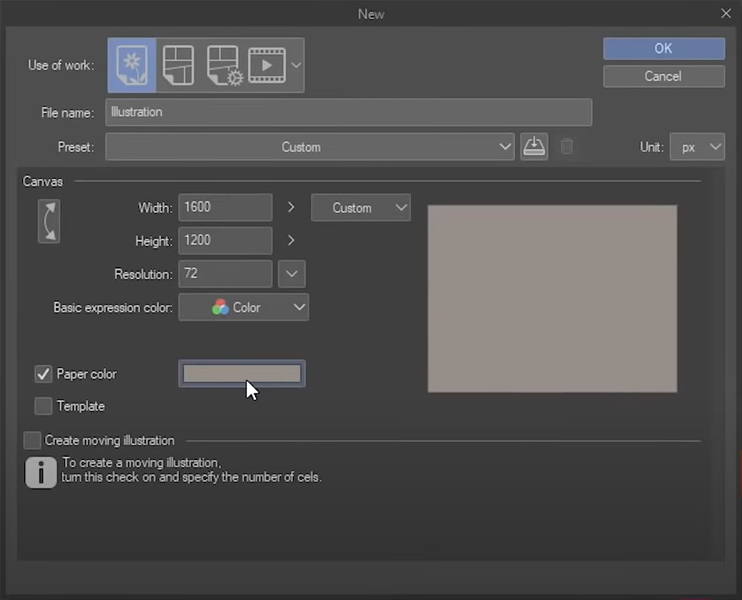Expand the additional use of work options chevron
Image resolution: width=742 pixels, height=600 pixels.
296,66
